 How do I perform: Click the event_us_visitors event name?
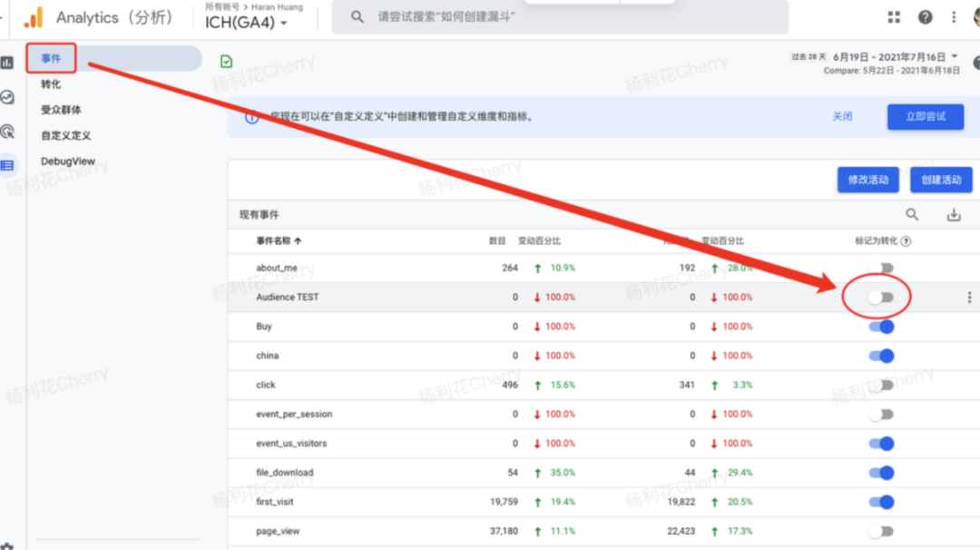coord(291,443)
